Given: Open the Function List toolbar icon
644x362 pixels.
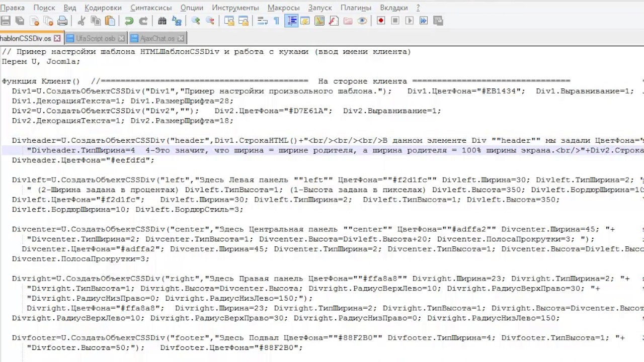Looking at the screenshot, I should click(334, 21).
